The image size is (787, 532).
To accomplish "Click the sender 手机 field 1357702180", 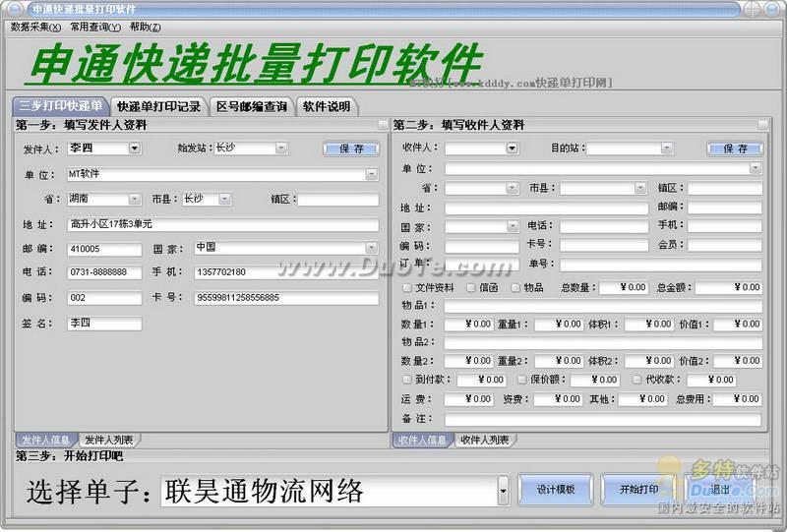I will 286,272.
